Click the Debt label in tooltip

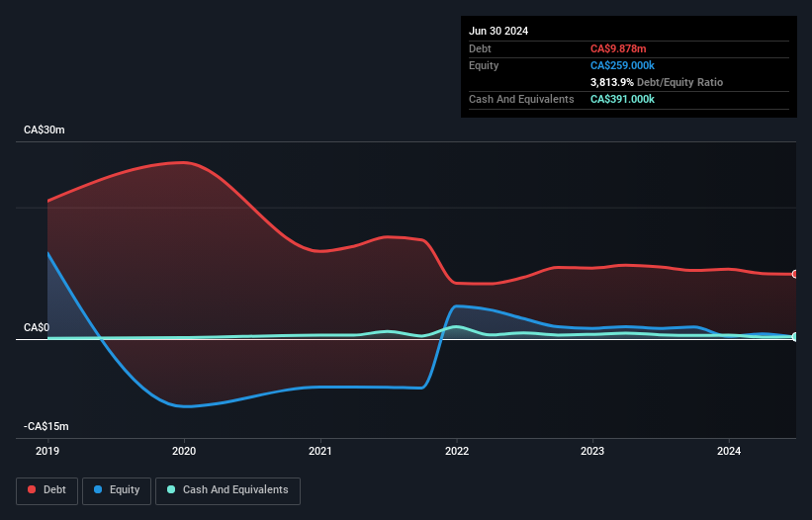pyautogui.click(x=480, y=48)
